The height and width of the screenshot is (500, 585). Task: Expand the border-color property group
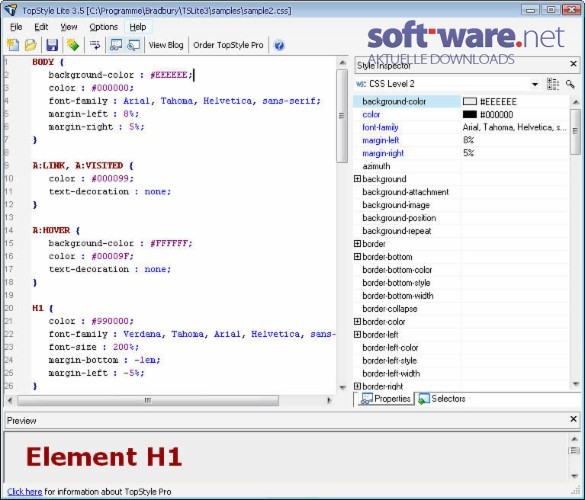click(x=357, y=322)
